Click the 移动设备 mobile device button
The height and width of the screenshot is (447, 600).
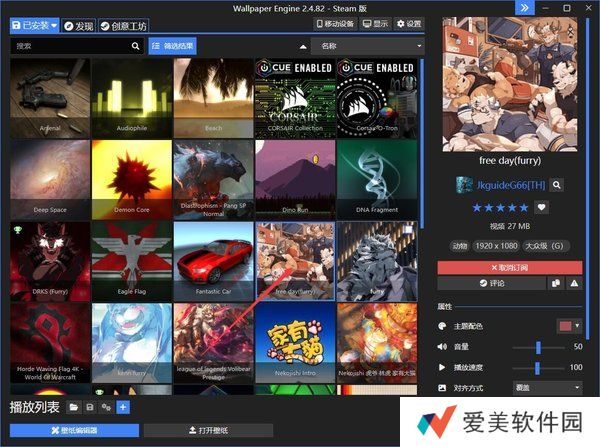coord(335,24)
